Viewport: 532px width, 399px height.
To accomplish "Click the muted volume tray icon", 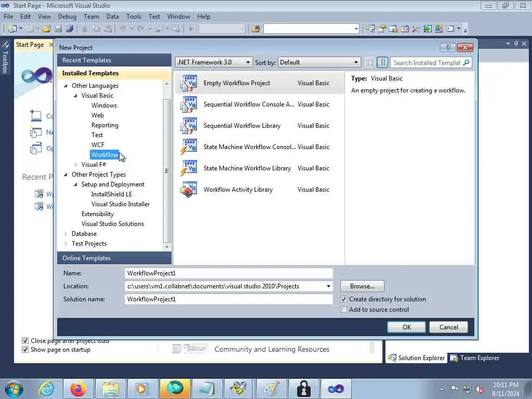I will pos(480,389).
